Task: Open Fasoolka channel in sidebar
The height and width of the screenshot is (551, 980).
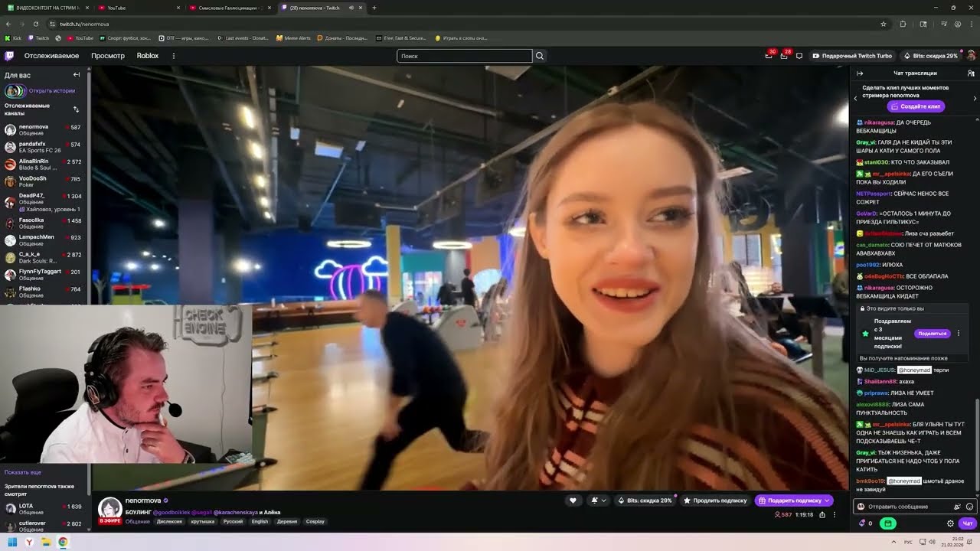Action: [44, 223]
